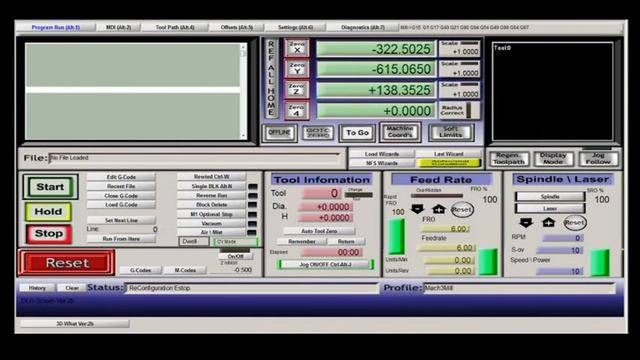
Task: Increase spindle speed override with plus arrow
Action: pyautogui.click(x=548, y=222)
